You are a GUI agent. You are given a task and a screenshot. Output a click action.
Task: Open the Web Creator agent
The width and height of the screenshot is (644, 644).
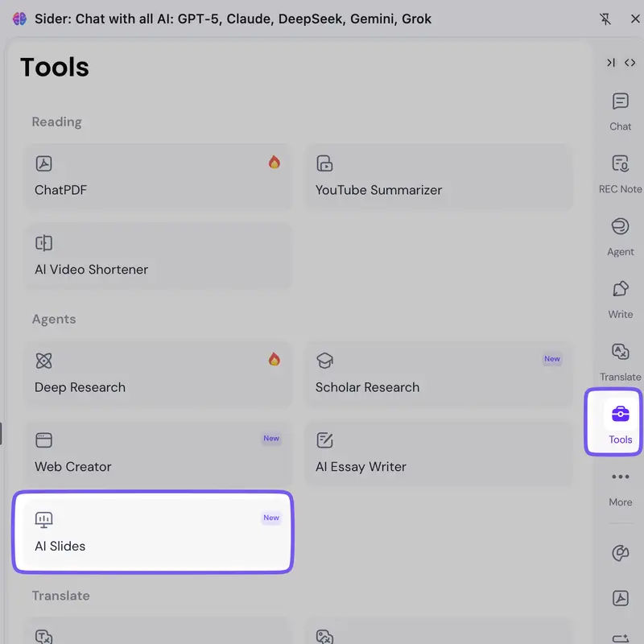pos(158,453)
